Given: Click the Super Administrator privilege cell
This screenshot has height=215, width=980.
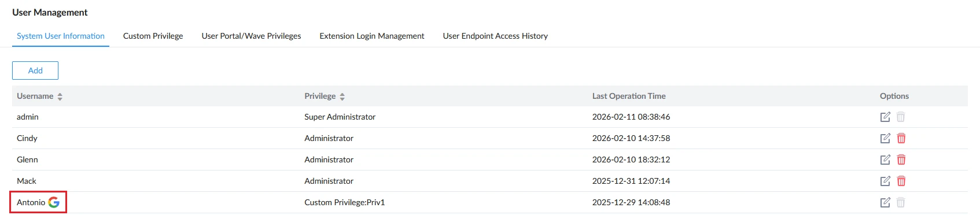Looking at the screenshot, I should (340, 117).
